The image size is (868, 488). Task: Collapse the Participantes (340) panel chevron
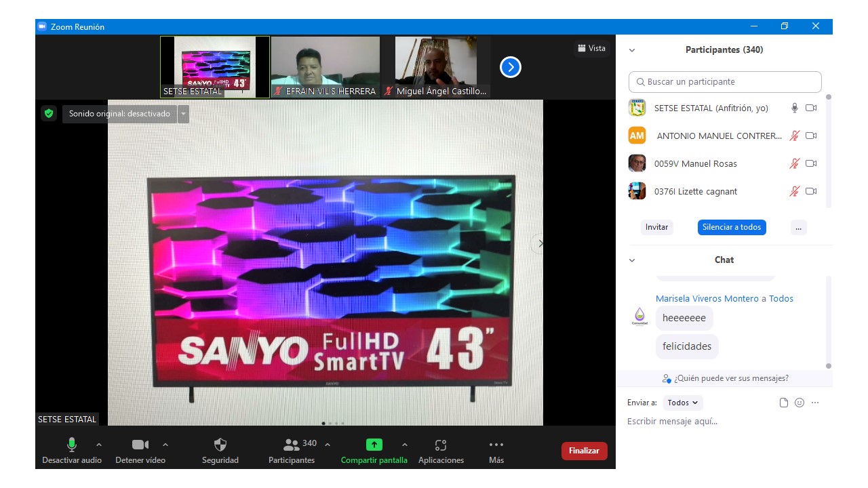(x=632, y=50)
